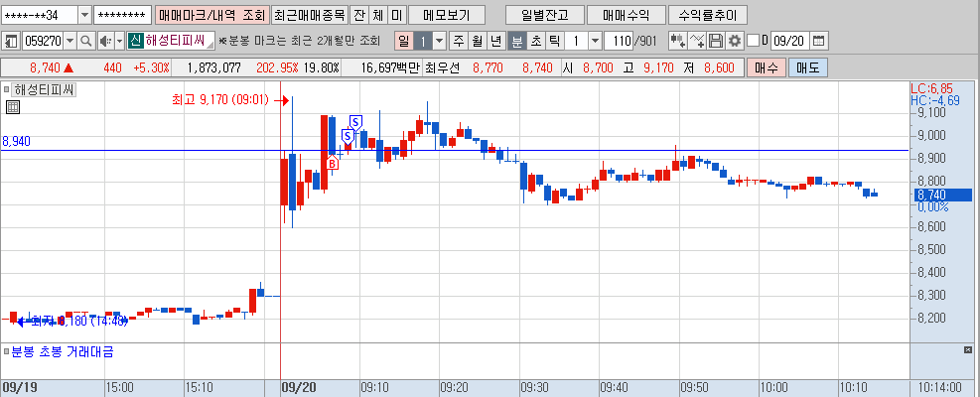
Task: Click the minute interval value 1 field
Action: 577,42
